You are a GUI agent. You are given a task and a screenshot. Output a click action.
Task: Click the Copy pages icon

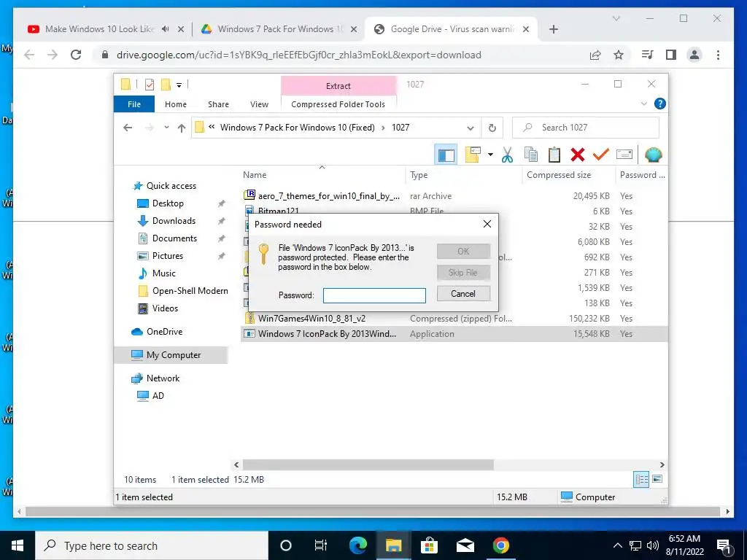(x=531, y=155)
